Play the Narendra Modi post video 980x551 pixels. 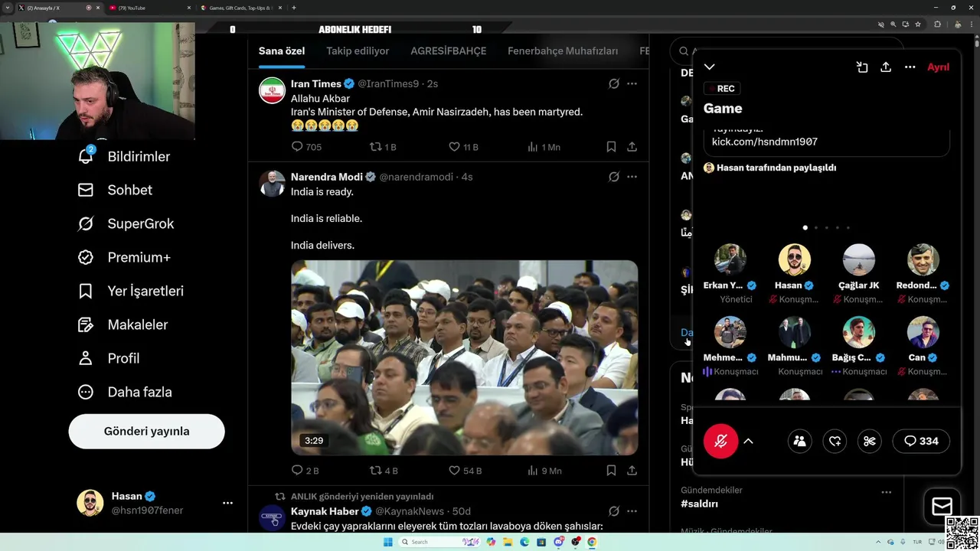click(x=464, y=357)
